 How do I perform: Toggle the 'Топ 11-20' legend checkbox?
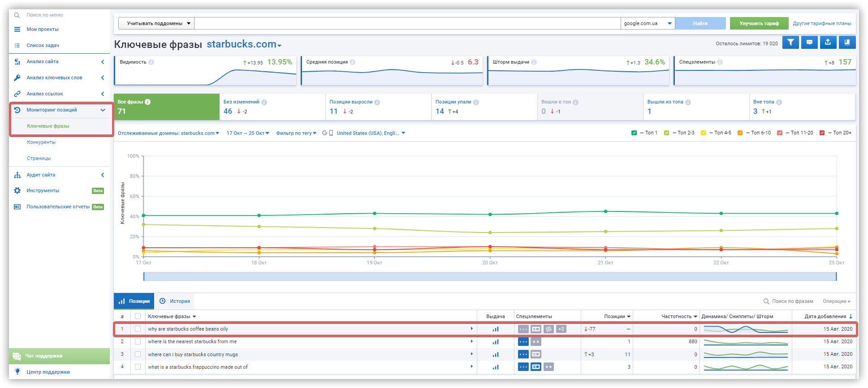pyautogui.click(x=780, y=133)
